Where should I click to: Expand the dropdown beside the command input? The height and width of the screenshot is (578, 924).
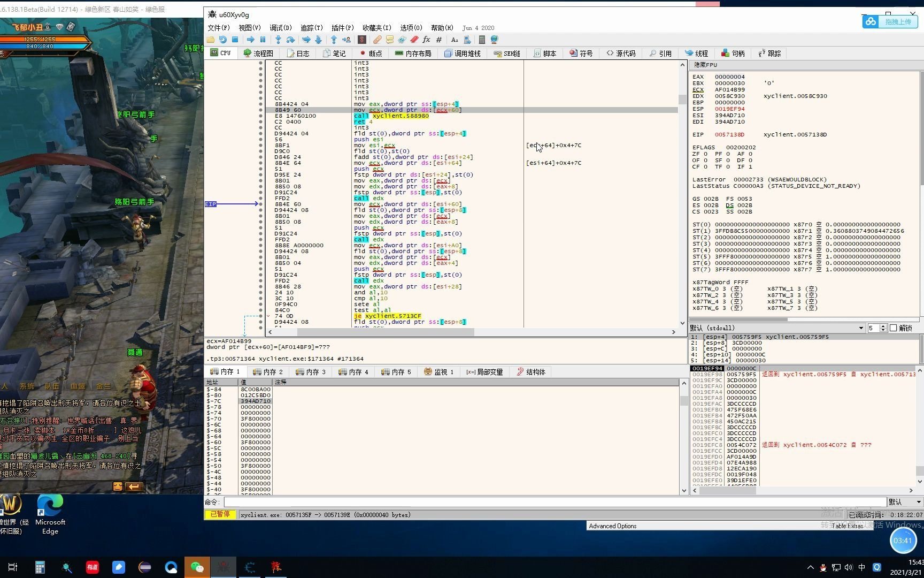tap(919, 502)
